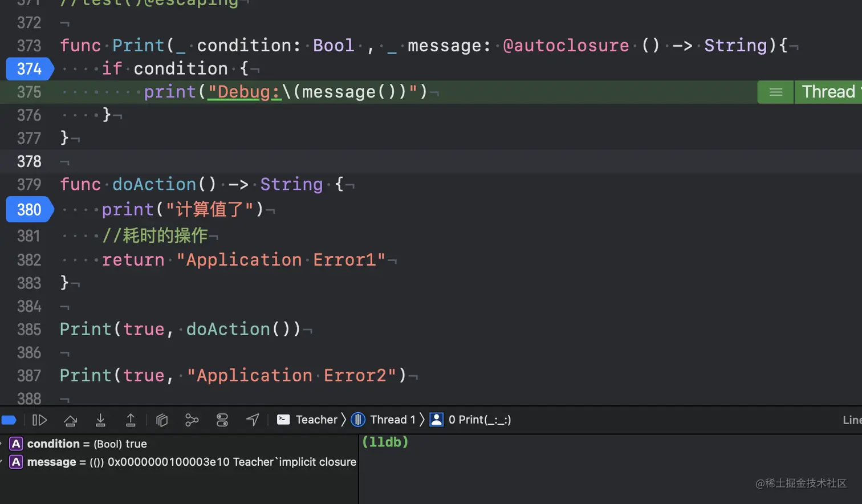This screenshot has width=862, height=504.
Task: Click in the lldb console prompt
Action: [x=385, y=442]
